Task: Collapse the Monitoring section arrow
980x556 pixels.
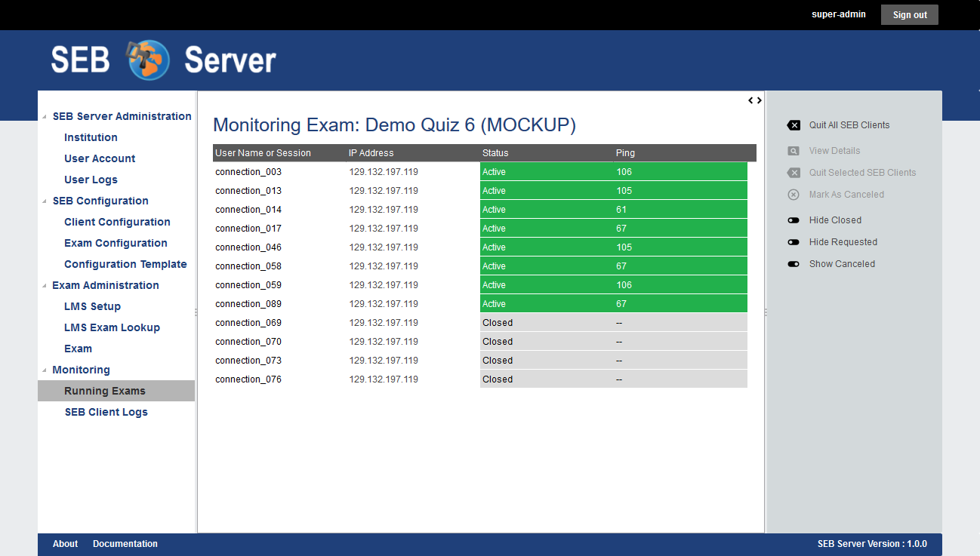Action: pyautogui.click(x=45, y=370)
